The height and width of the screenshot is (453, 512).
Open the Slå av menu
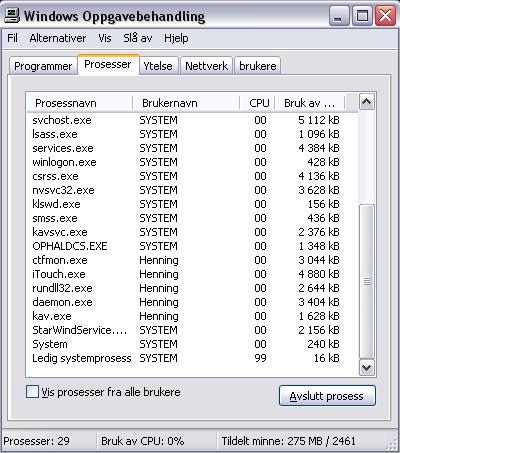[x=138, y=38]
